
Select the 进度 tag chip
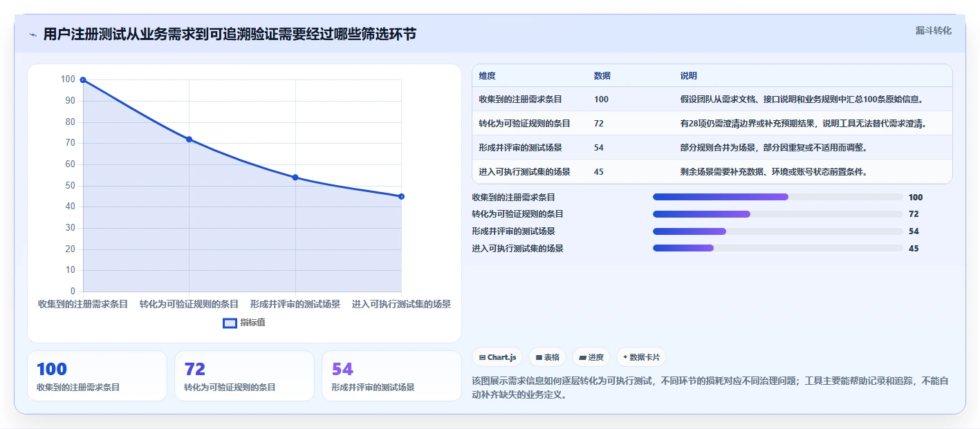(591, 357)
